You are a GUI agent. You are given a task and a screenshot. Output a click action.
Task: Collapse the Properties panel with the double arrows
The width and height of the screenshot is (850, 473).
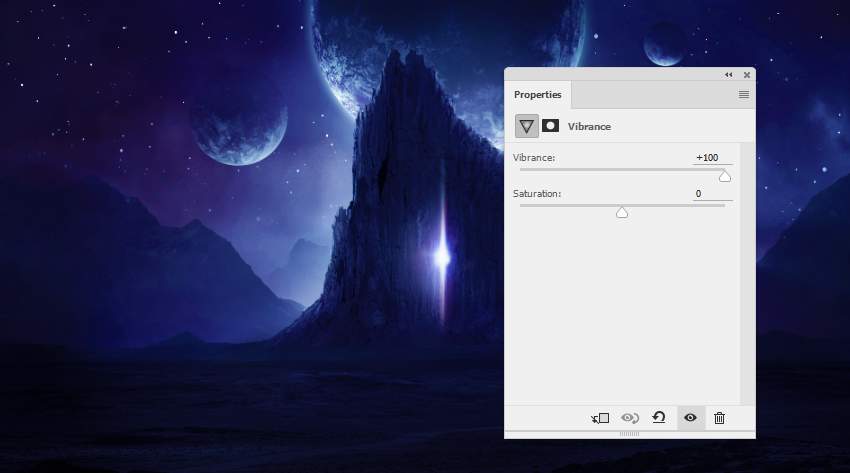coord(729,75)
